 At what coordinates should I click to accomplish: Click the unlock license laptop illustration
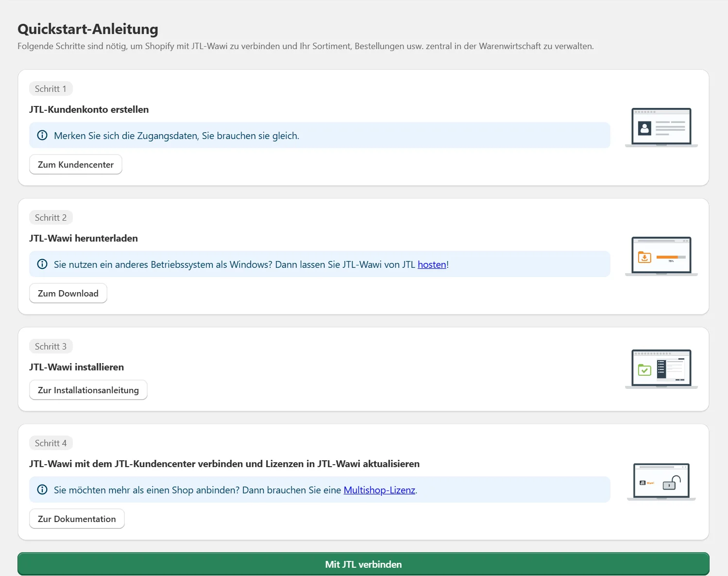(661, 482)
